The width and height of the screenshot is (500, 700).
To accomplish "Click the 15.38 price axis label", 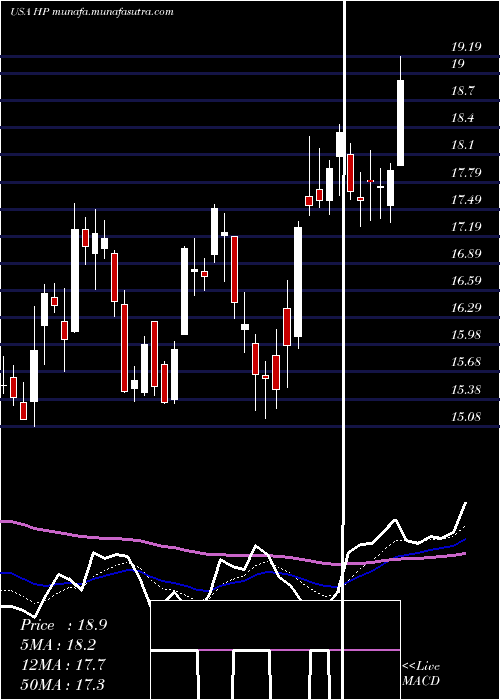I will (x=466, y=390).
